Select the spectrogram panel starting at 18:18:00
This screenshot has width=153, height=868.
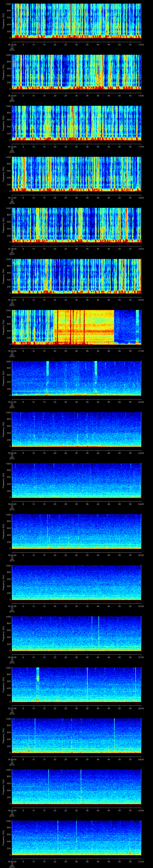point(77,225)
